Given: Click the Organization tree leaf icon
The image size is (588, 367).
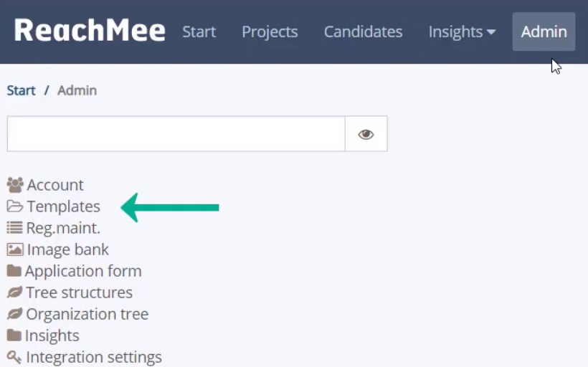Looking at the screenshot, I should pos(14,314).
